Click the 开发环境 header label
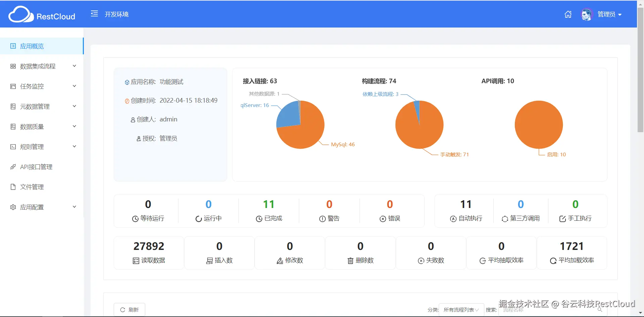The width and height of the screenshot is (644, 317). pos(117,14)
